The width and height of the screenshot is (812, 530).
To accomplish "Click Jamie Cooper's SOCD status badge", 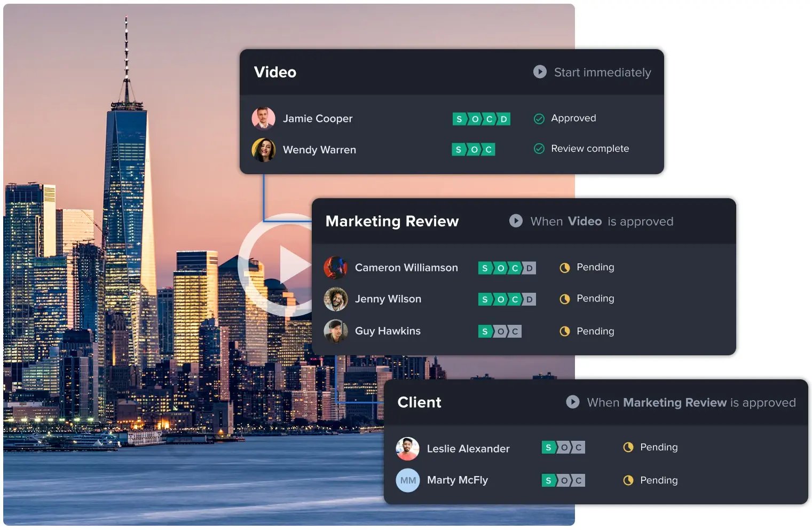I will [481, 119].
